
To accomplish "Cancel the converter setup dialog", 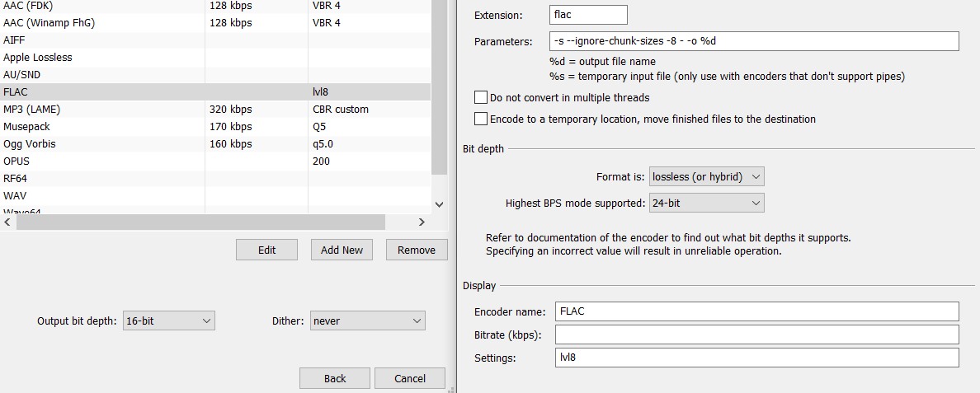I will [410, 378].
